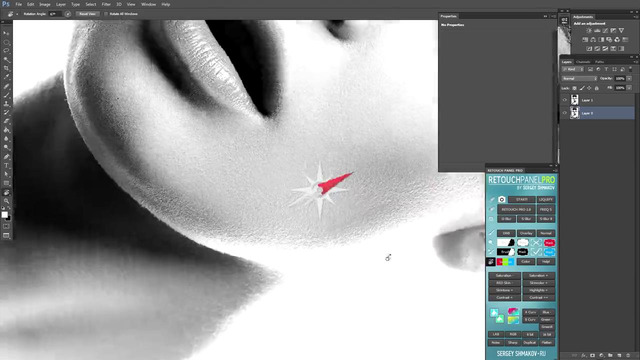Select the Elliptical Marquee tool
The image size is (640, 360).
click(6, 42)
